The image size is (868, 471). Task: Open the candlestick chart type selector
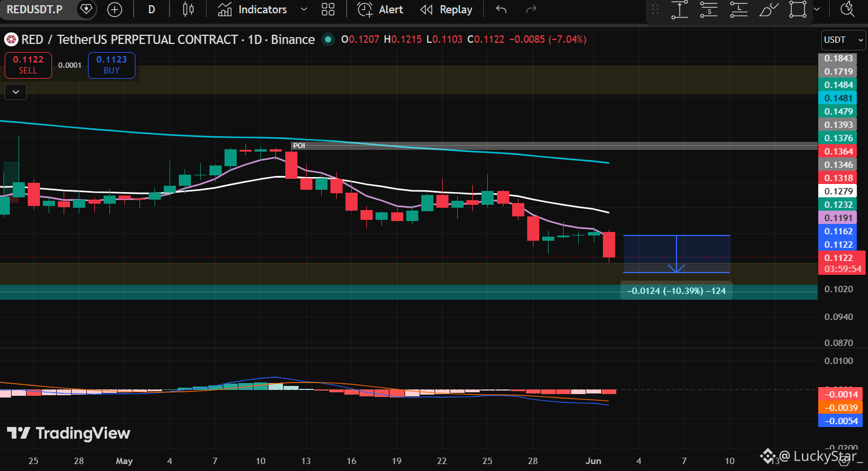tap(188, 9)
